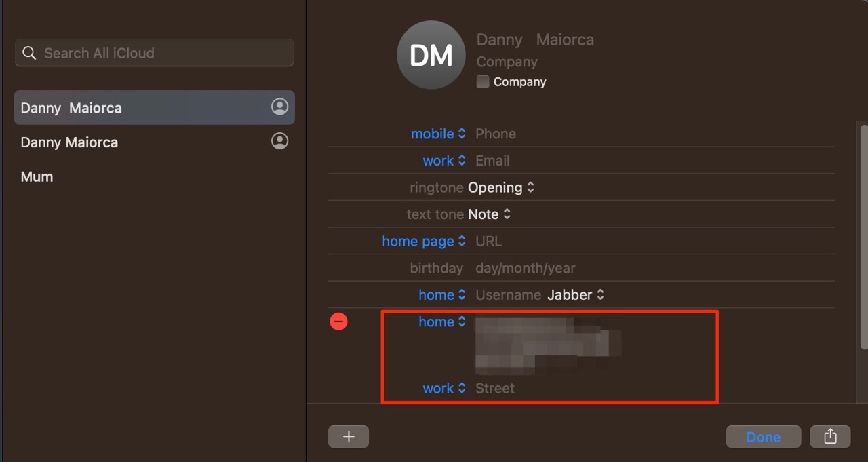Open the work email label dropdown

444,161
